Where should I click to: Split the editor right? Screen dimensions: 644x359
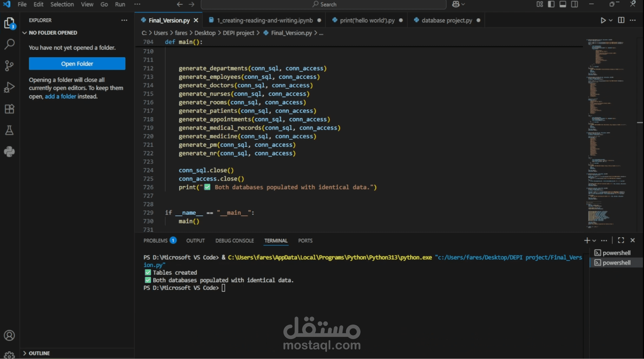tap(621, 20)
